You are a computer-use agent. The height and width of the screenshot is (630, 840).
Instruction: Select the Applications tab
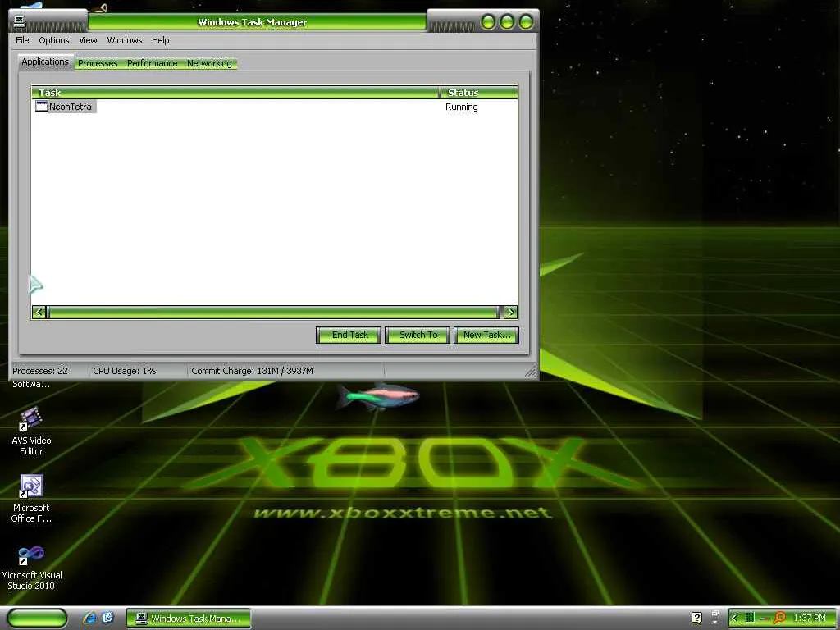45,62
